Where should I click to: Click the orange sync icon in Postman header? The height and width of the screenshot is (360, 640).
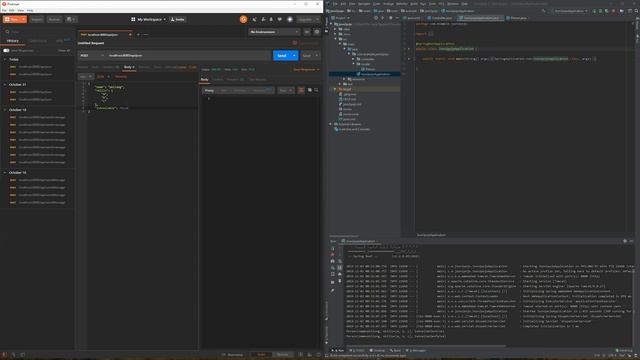pyautogui.click(x=243, y=19)
